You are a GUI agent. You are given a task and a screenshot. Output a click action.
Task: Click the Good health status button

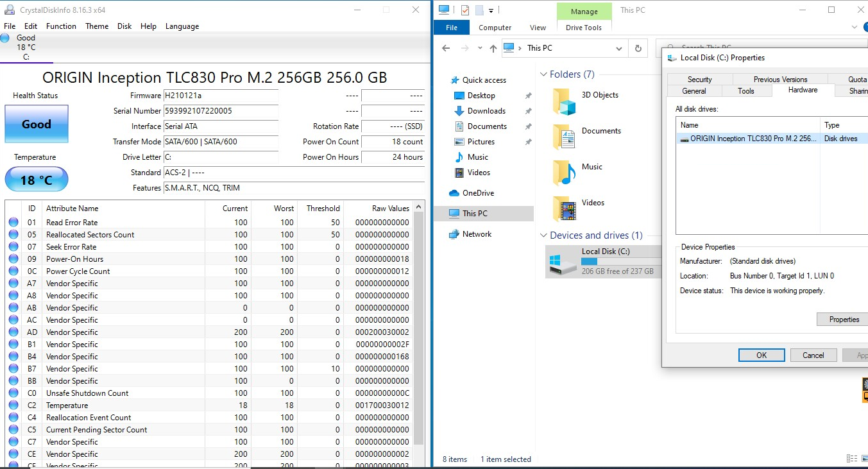[37, 124]
